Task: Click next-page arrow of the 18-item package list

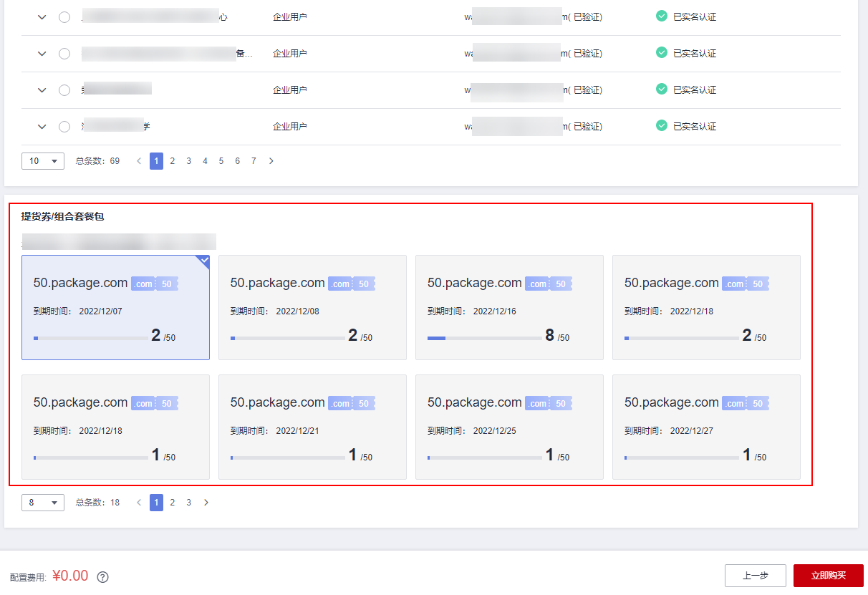Action: point(206,503)
